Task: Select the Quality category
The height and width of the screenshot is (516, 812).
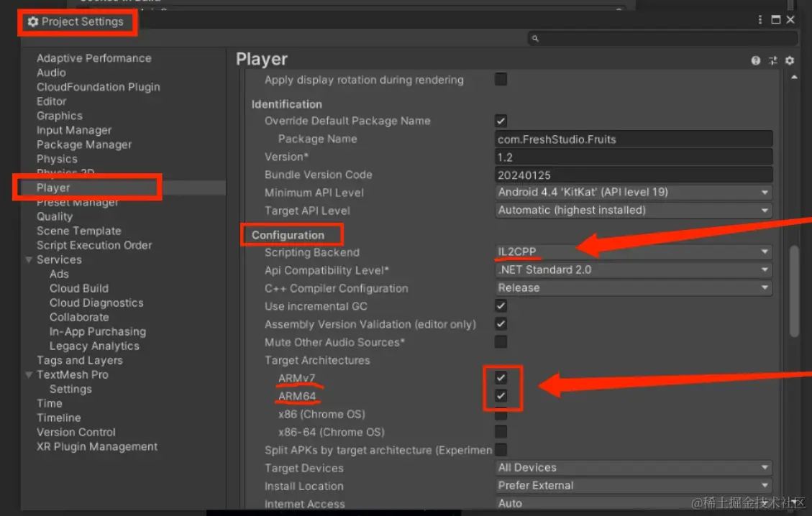Action: [x=55, y=217]
